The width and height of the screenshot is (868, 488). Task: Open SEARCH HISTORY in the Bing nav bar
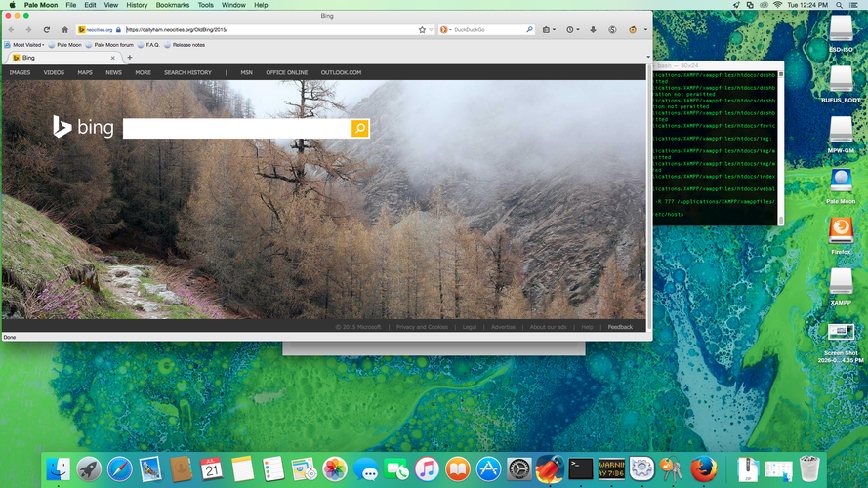pos(187,72)
